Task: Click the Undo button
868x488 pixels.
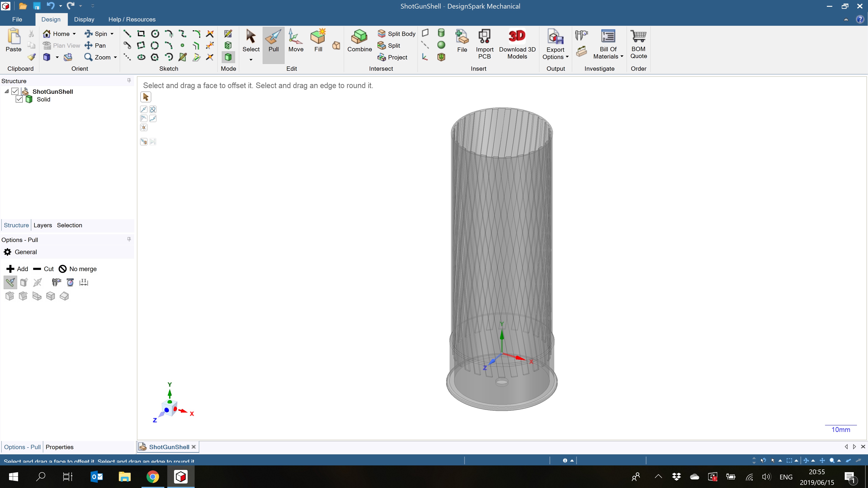Action: coord(51,6)
